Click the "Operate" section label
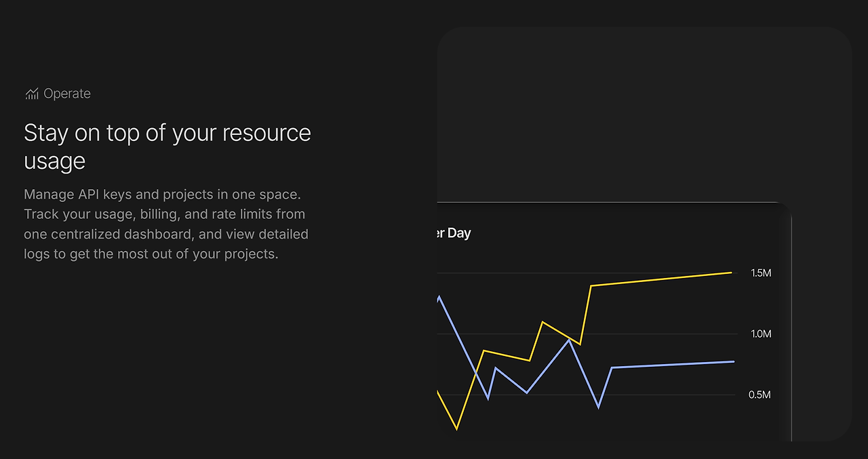 [66, 94]
